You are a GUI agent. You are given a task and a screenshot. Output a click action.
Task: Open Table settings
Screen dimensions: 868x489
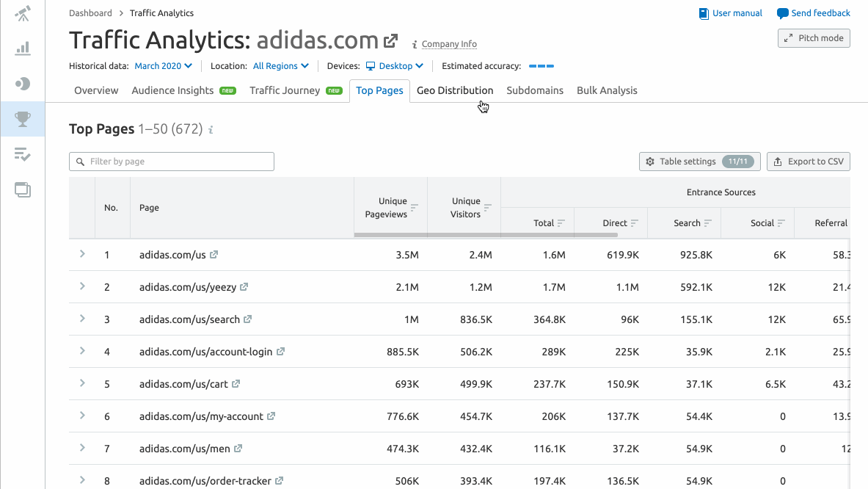pos(700,162)
